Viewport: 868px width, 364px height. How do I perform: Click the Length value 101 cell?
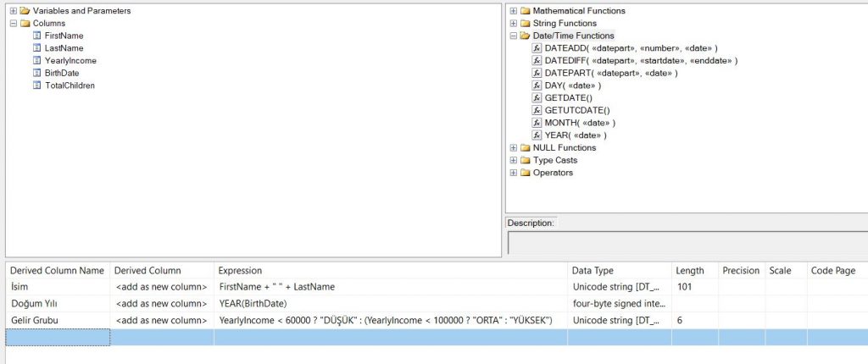pos(695,287)
